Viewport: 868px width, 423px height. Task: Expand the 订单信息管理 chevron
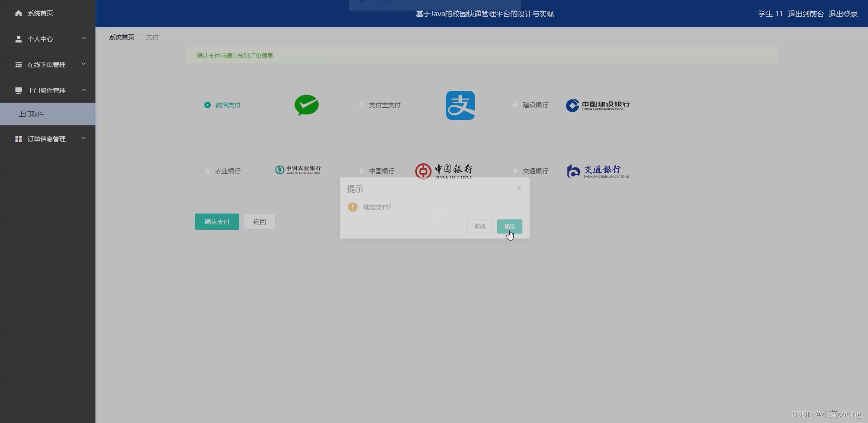coord(84,138)
